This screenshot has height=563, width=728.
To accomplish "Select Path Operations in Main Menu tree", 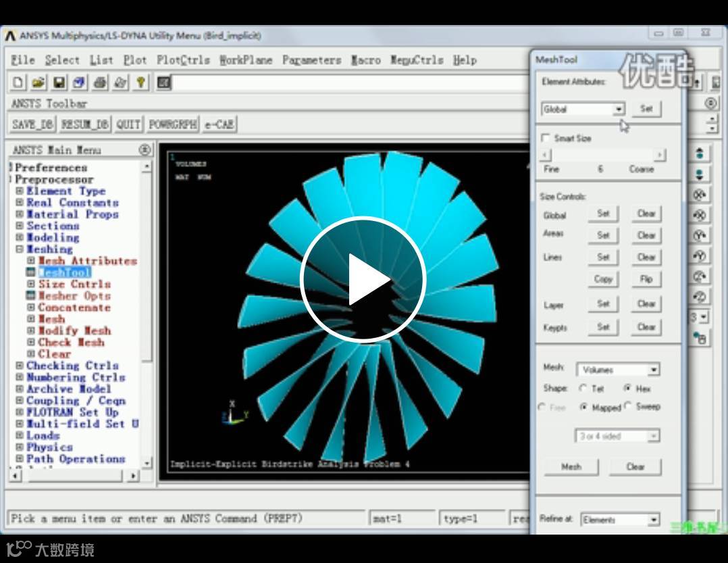I will [76, 458].
